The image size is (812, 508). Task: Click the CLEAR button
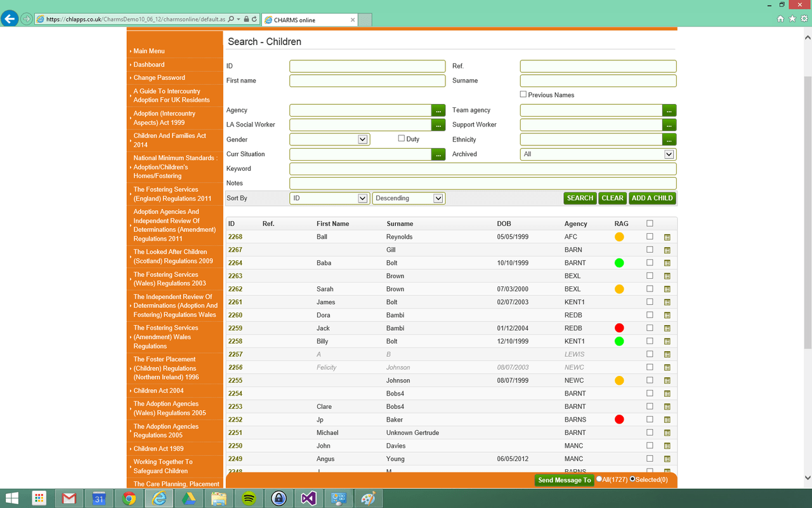point(612,198)
